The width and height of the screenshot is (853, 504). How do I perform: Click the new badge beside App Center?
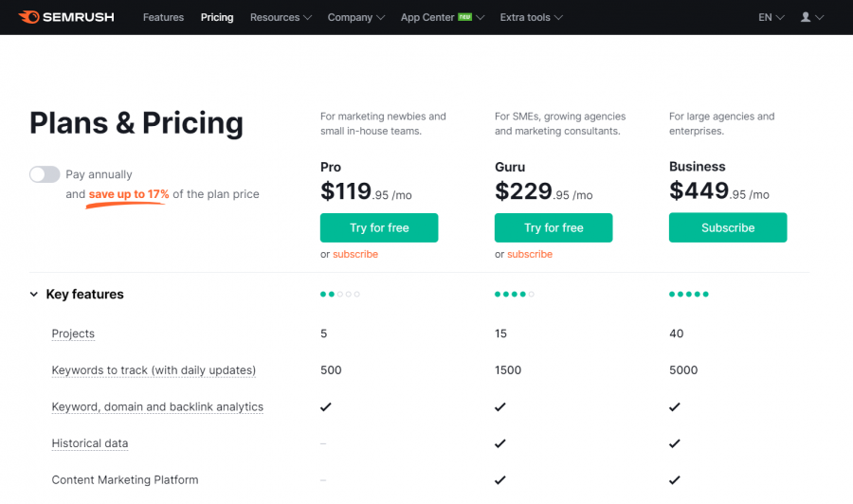tap(464, 16)
